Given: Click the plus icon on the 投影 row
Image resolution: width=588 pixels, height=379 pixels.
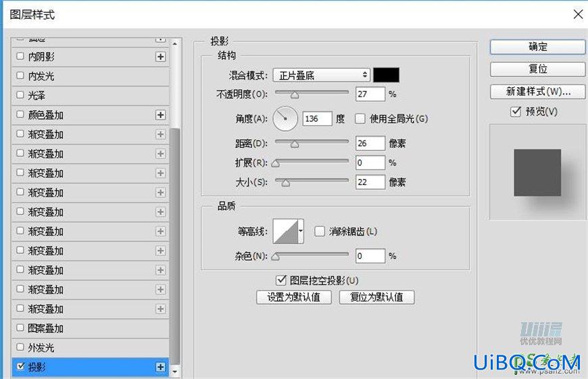Looking at the screenshot, I should click(x=160, y=367).
